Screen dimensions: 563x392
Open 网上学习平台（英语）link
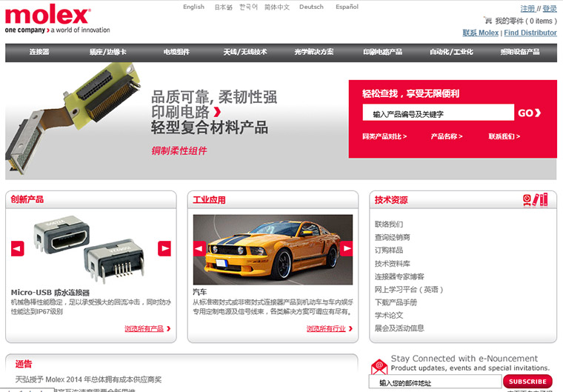point(409,290)
